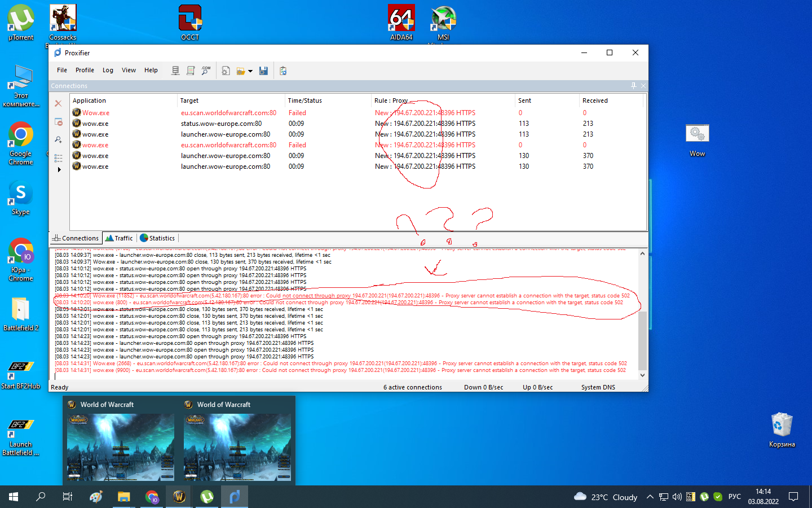This screenshot has height=508, width=812.
Task: Sort by the Target column header
Action: tap(231, 100)
